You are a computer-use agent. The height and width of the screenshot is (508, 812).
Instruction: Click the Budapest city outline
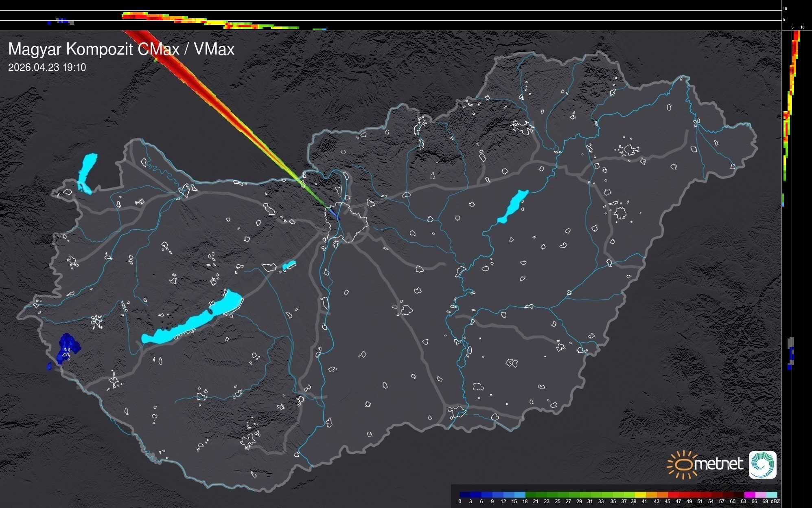(x=346, y=222)
